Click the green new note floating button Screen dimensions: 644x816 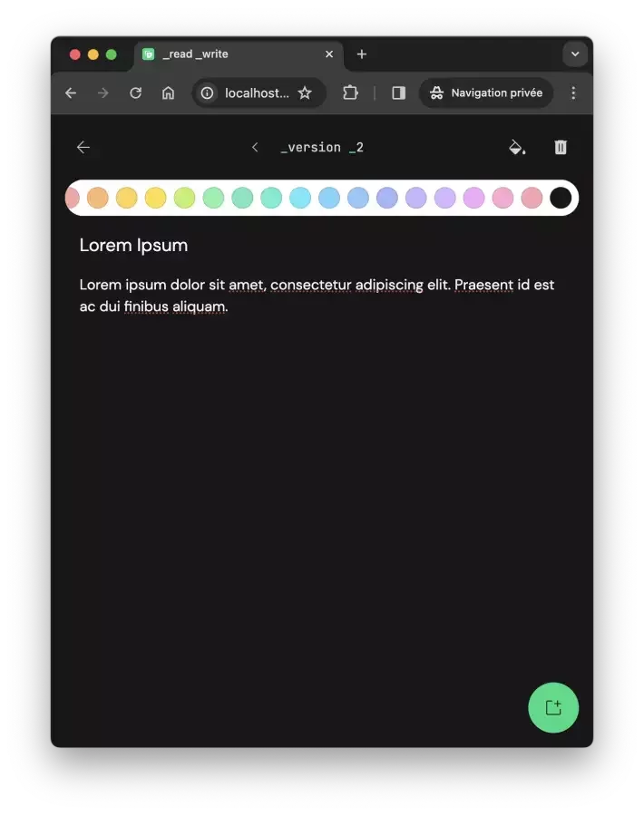[x=553, y=707]
